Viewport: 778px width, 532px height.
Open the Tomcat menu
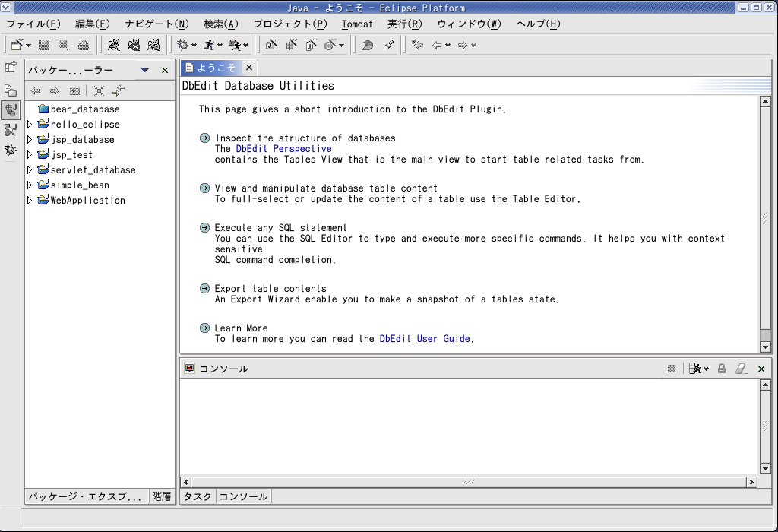pyautogui.click(x=357, y=24)
